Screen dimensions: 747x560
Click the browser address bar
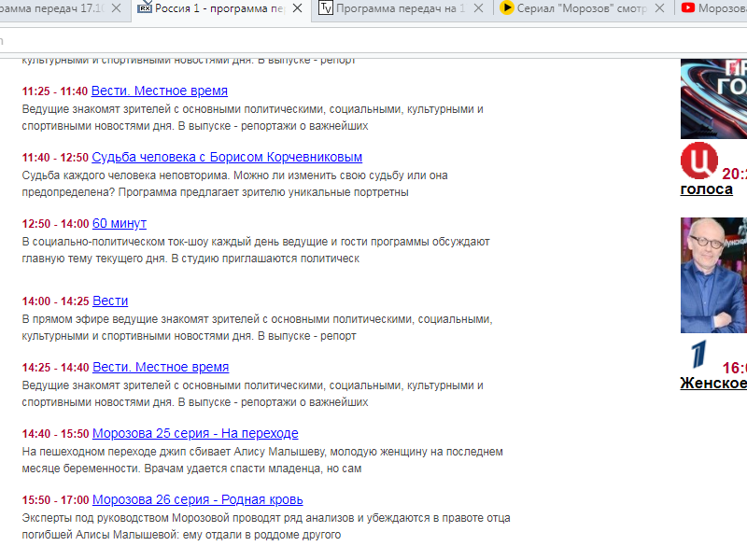pos(373,41)
